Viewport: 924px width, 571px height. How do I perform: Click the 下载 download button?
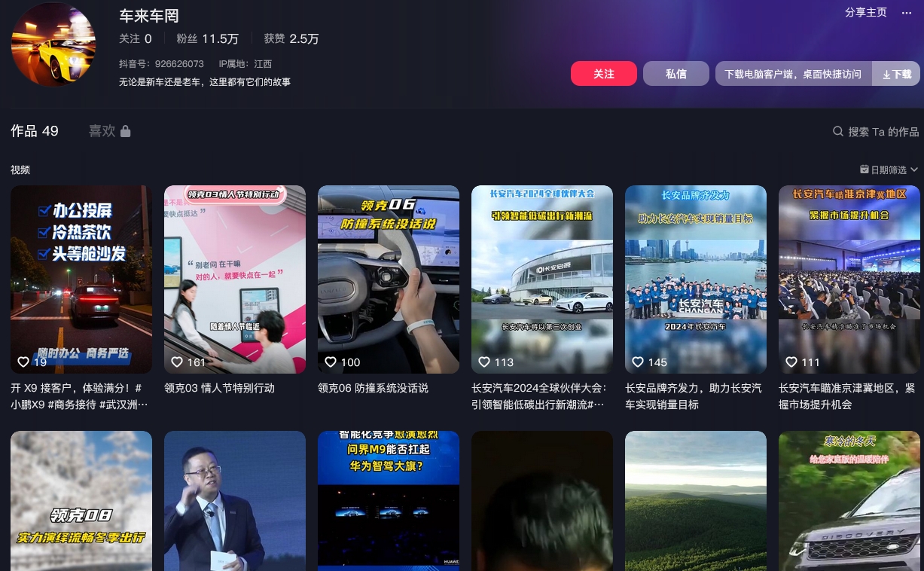pyautogui.click(x=897, y=74)
